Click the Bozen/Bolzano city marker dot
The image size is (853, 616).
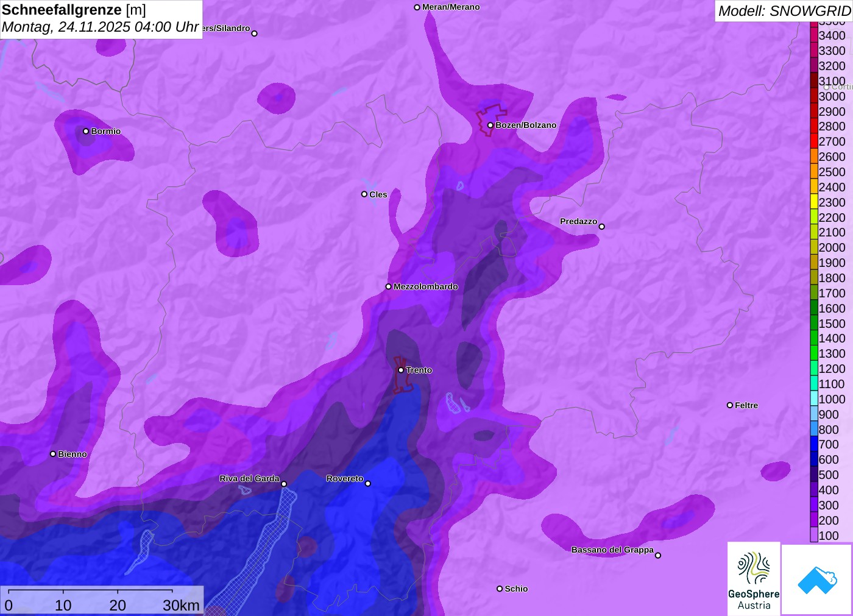point(490,125)
